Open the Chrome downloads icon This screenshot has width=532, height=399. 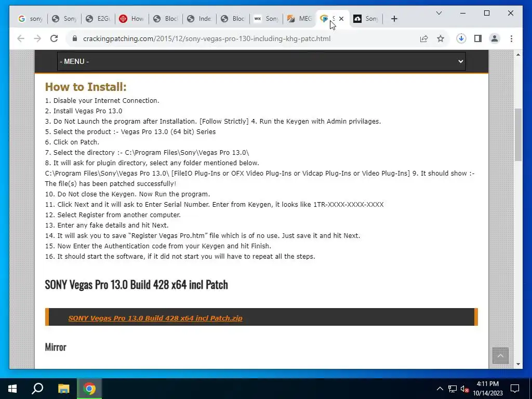[461, 38]
